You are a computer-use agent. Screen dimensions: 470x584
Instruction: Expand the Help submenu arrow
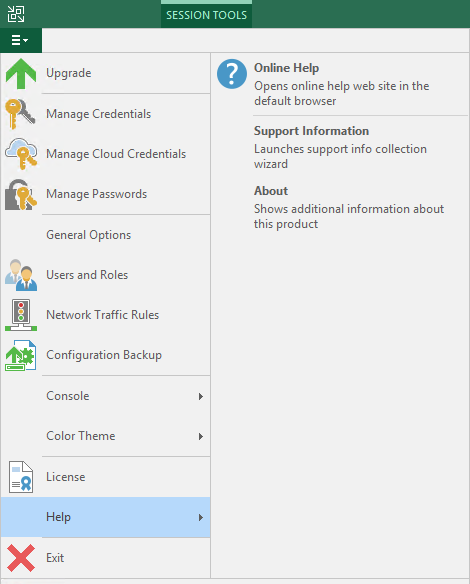(201, 517)
